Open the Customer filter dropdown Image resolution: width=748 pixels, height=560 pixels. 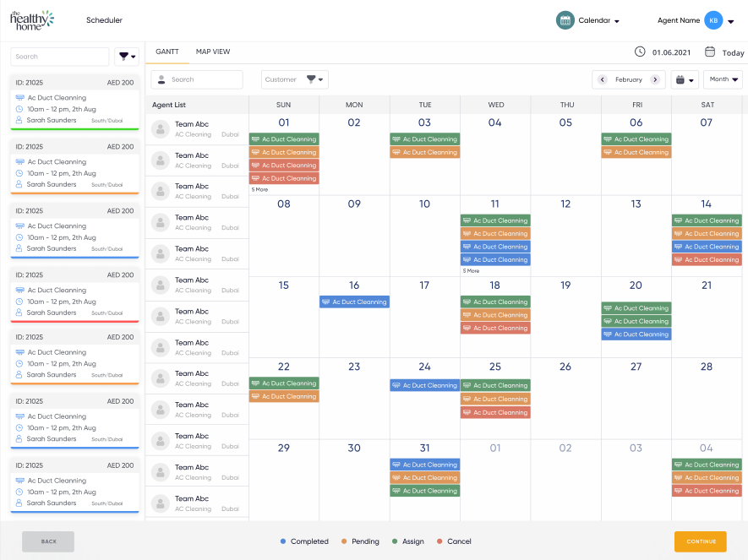[294, 79]
